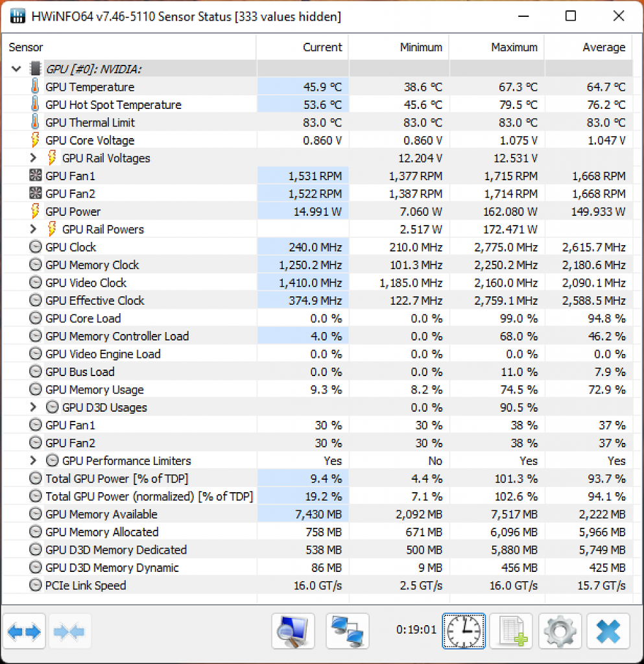Select the GPU Memory Controller Load label
644x664 pixels.
coord(117,336)
